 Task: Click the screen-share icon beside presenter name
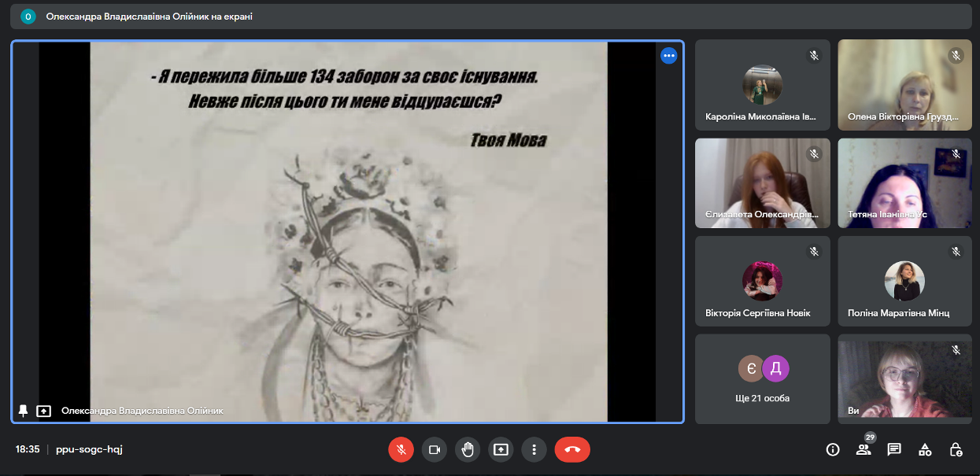tap(44, 411)
